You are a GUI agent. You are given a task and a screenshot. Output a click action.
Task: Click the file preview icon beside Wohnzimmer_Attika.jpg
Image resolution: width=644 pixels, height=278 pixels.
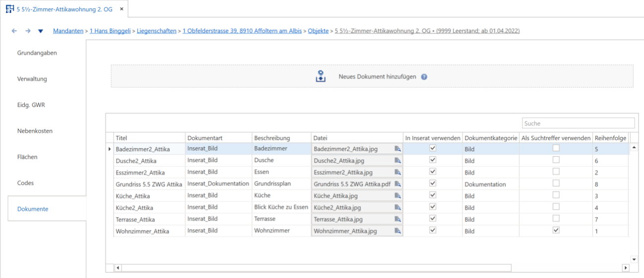coord(397,231)
